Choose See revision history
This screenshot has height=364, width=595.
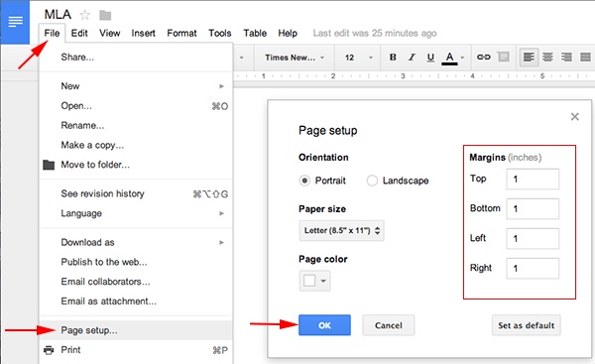click(x=135, y=193)
